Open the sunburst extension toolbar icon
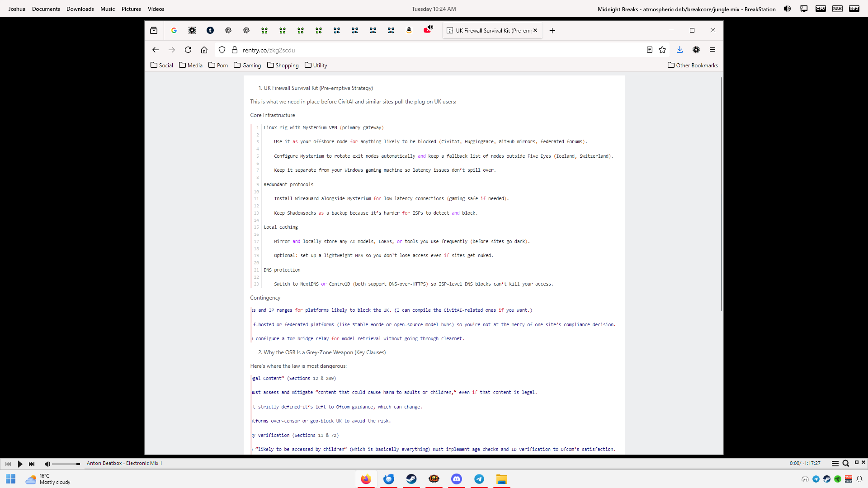 (x=696, y=50)
